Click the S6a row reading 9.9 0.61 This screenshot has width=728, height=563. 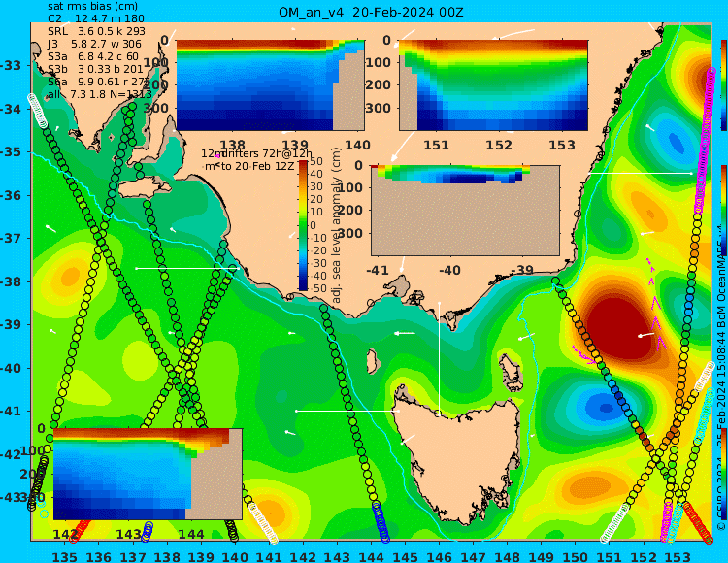point(97,83)
